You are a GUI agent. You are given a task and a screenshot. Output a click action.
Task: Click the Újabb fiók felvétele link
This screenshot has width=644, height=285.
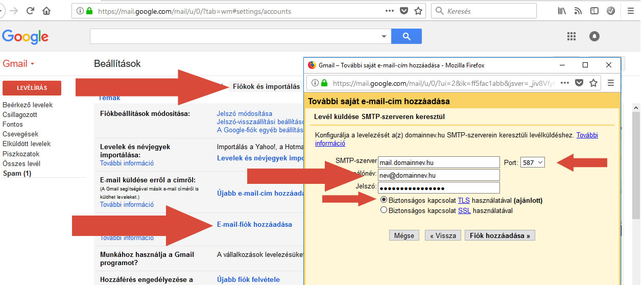point(248,279)
